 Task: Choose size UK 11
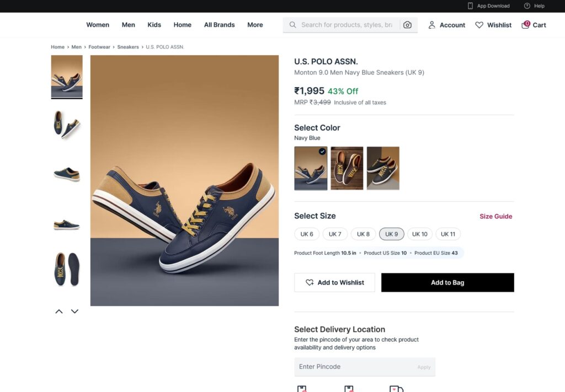(448, 234)
